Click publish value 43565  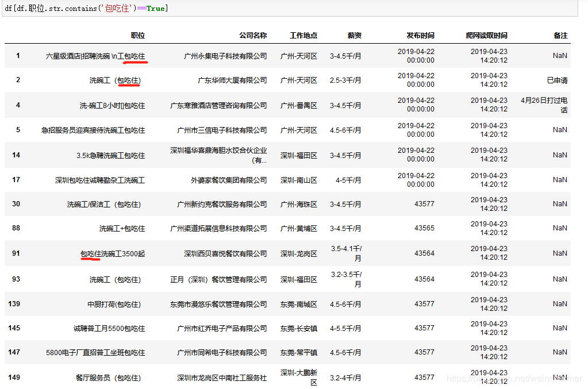[425, 228]
